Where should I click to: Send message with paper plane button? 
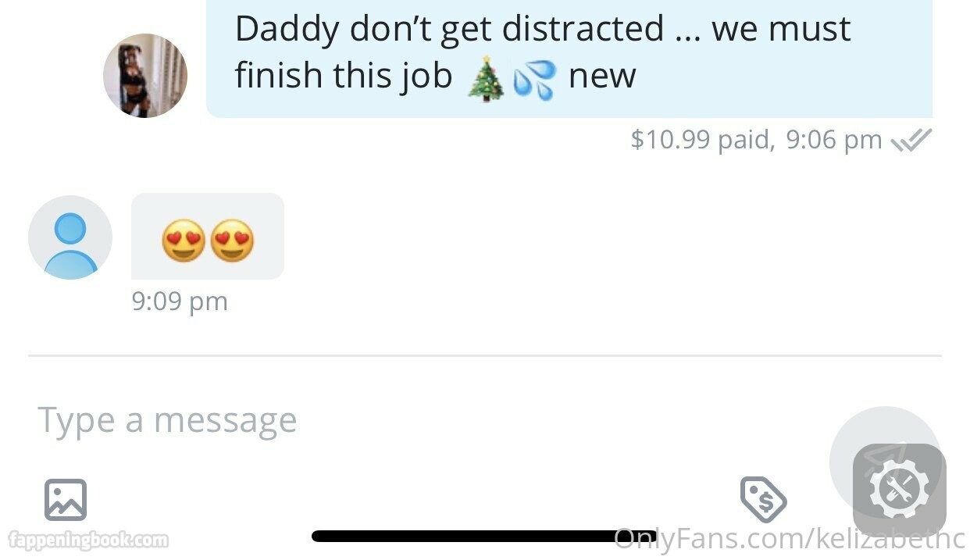pos(883,459)
